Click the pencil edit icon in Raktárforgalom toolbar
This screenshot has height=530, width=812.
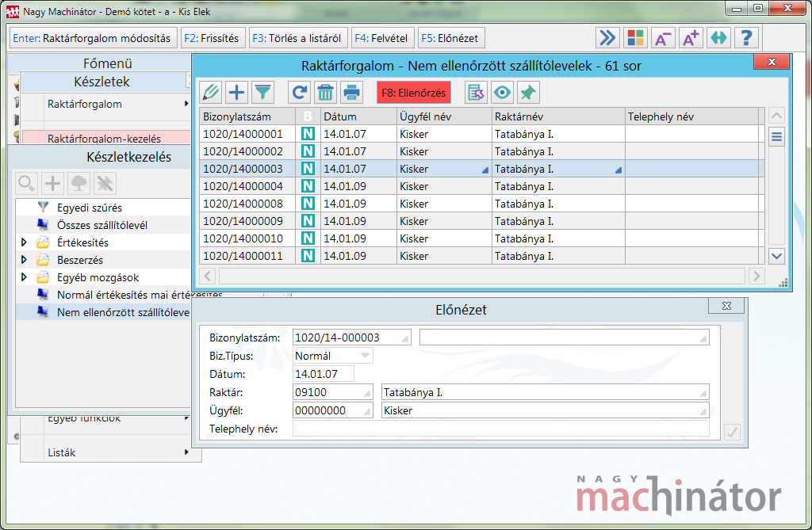pos(211,93)
